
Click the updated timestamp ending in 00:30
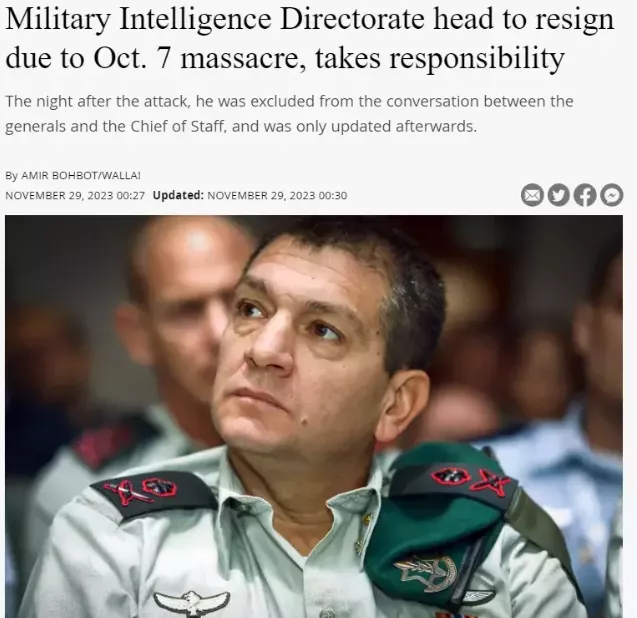click(277, 195)
